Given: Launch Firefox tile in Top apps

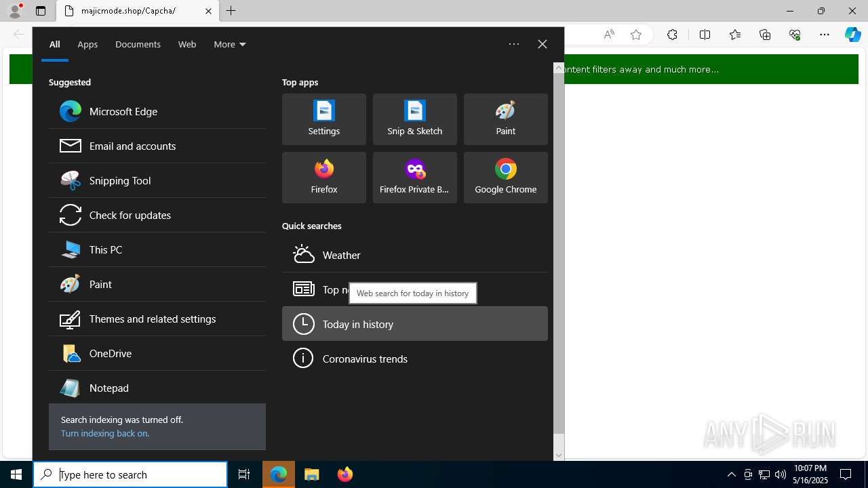Looking at the screenshot, I should pyautogui.click(x=324, y=178).
